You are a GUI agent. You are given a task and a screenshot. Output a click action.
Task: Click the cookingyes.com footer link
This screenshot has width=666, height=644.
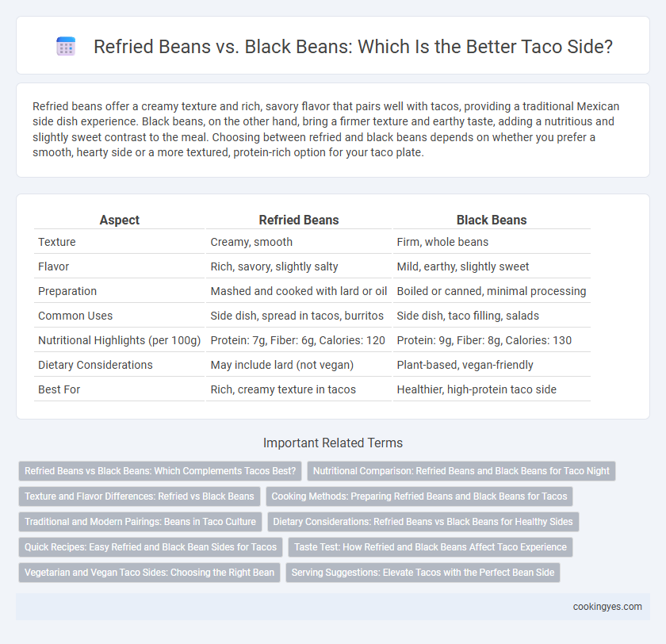pyautogui.click(x=607, y=607)
